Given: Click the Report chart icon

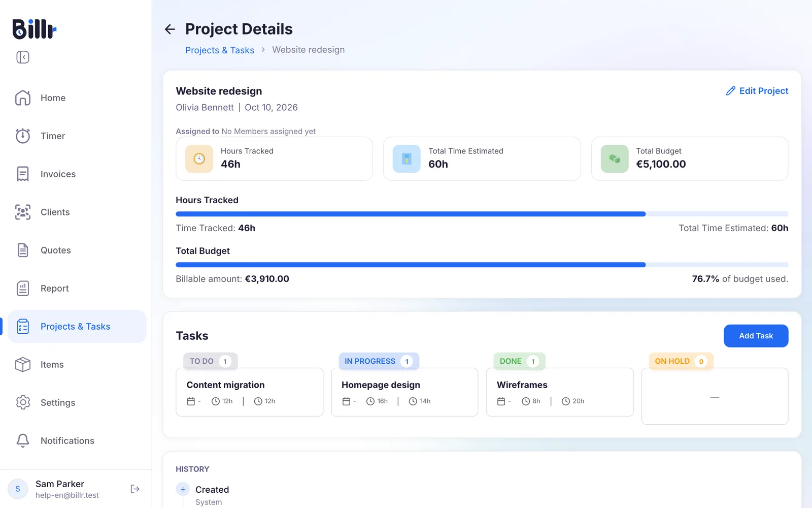Looking at the screenshot, I should (x=23, y=288).
